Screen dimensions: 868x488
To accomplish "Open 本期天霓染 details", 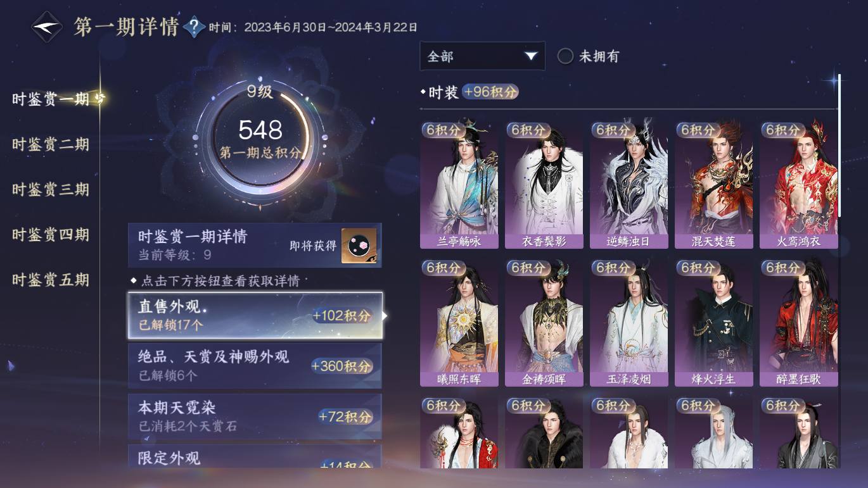I will tap(255, 416).
